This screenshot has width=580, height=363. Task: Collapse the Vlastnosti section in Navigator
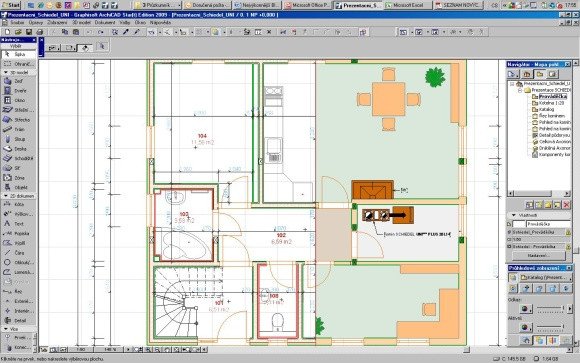pos(513,215)
